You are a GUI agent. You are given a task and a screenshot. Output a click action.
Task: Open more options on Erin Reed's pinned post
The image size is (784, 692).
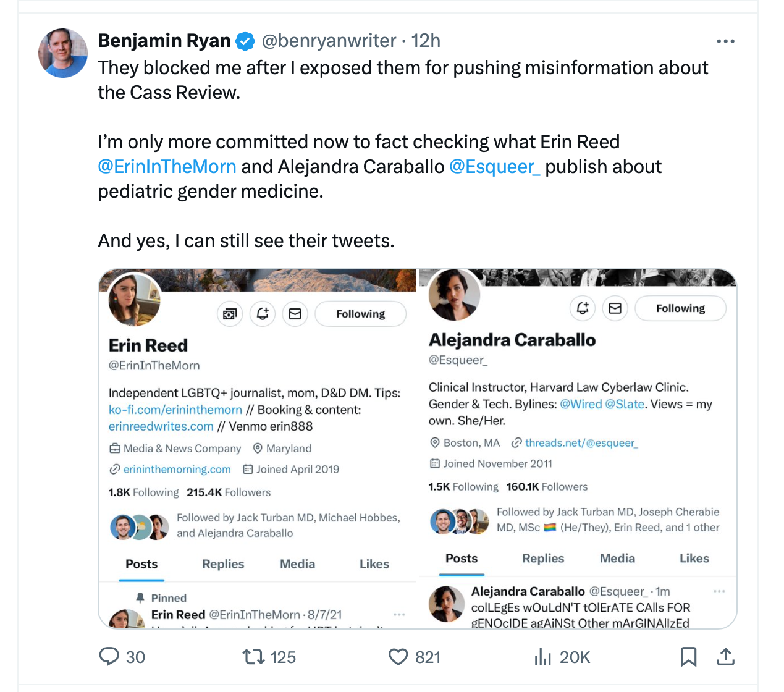click(x=399, y=615)
